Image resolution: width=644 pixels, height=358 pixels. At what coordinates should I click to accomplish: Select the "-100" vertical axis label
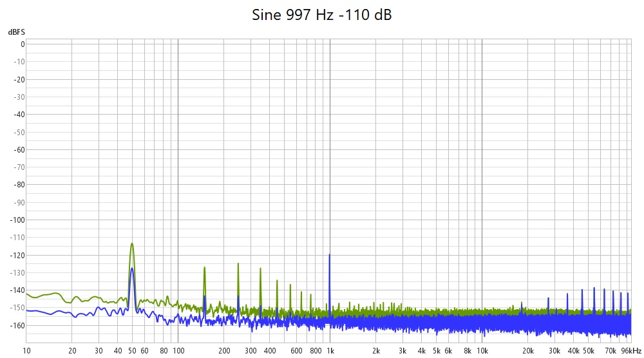(17, 220)
